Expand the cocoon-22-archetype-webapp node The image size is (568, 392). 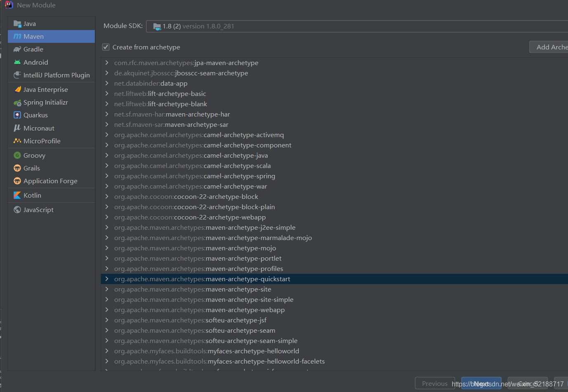[107, 217]
